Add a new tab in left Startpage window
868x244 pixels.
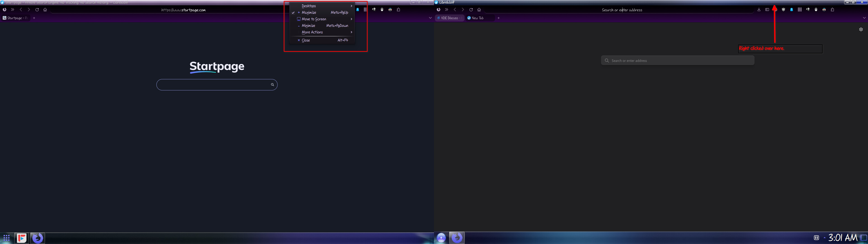click(34, 18)
